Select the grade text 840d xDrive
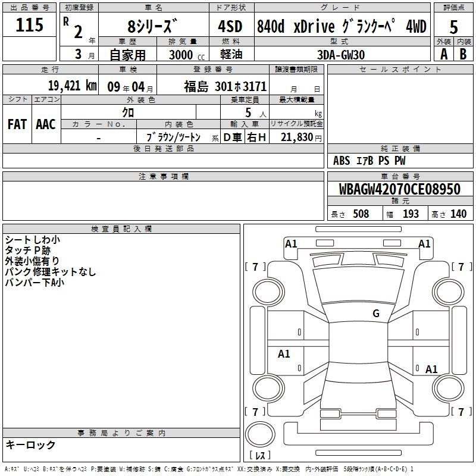This screenshot has width=476, height=476. point(296,26)
